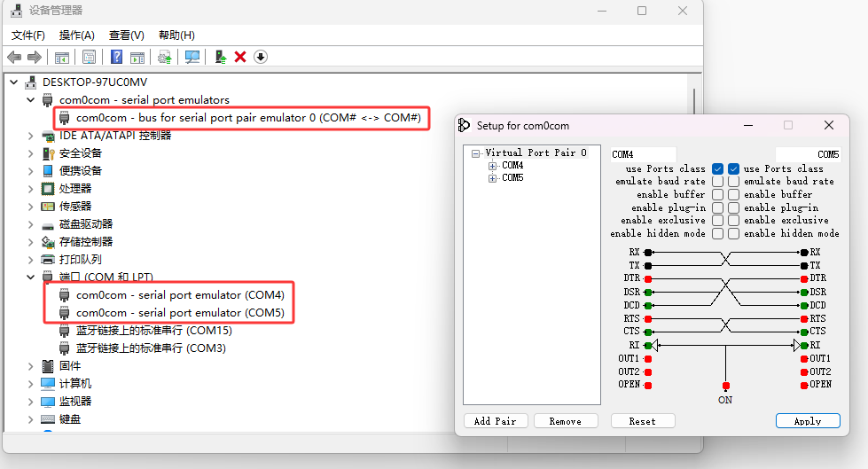
Task: Click the COM4 port name field
Action: click(x=644, y=154)
